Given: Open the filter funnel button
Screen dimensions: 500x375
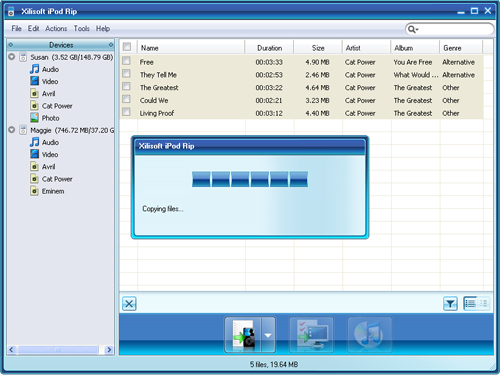Looking at the screenshot, I should (450, 304).
